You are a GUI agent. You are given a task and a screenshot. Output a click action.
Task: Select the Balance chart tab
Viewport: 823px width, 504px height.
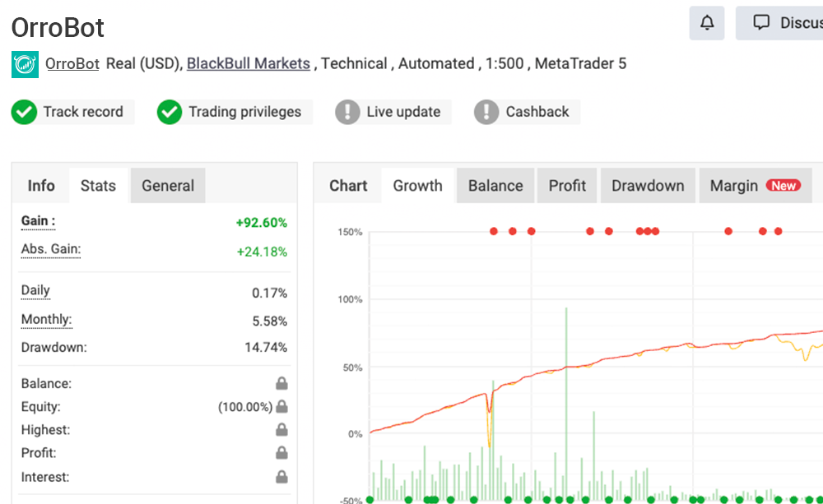coord(495,186)
